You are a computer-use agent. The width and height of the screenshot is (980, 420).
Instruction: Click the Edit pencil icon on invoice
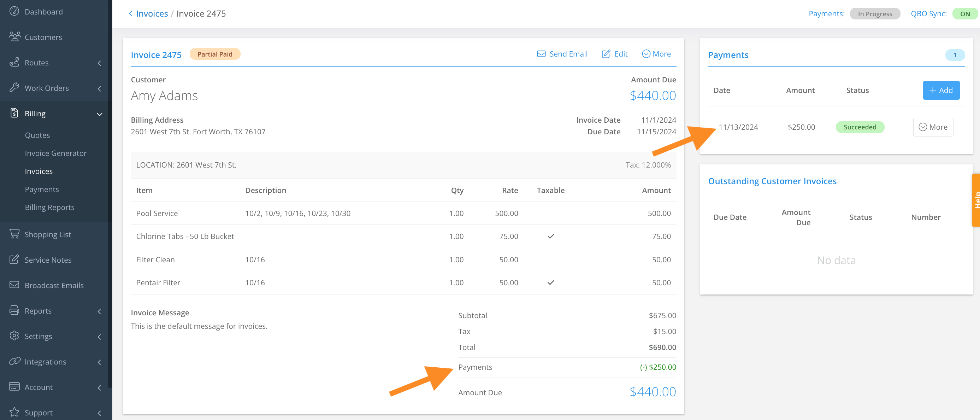[x=606, y=54]
